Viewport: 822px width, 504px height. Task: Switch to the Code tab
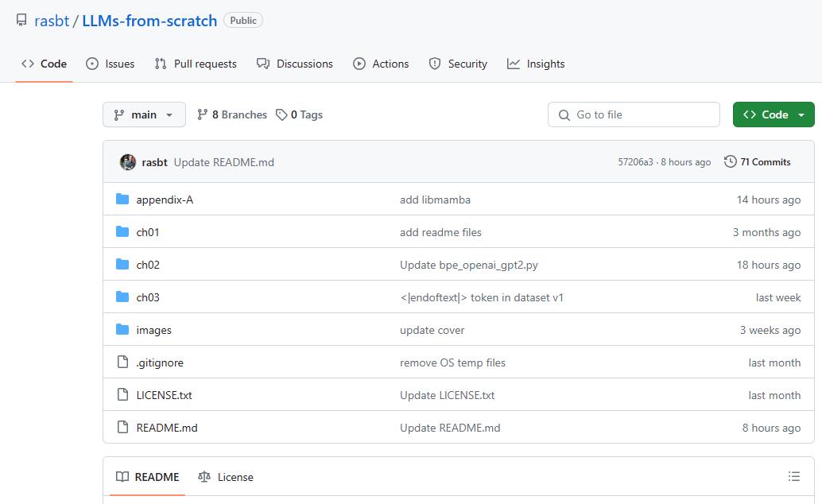coord(44,64)
